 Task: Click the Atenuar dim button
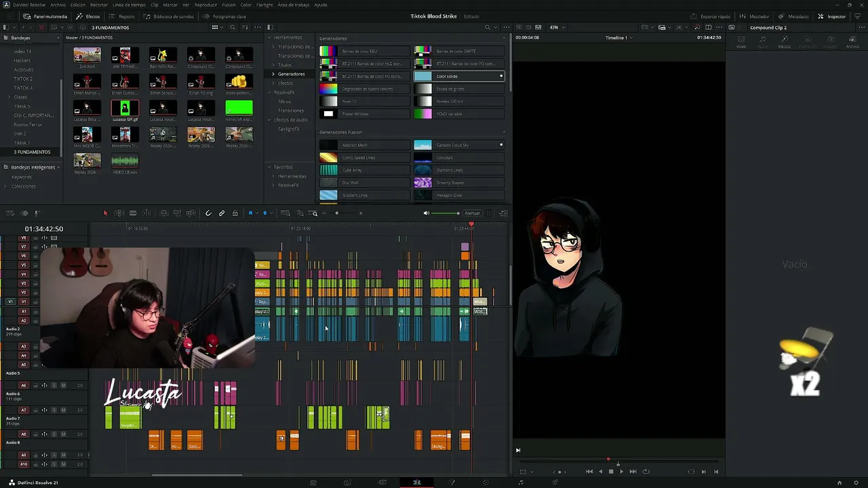473,213
